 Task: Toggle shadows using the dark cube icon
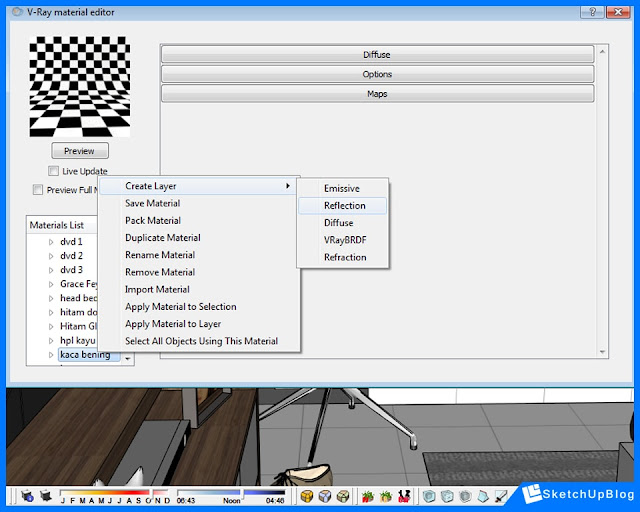tap(46, 496)
